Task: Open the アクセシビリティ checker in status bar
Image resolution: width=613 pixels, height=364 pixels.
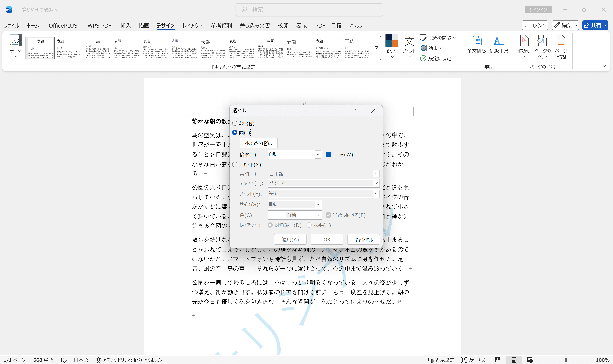Action: coord(129,360)
